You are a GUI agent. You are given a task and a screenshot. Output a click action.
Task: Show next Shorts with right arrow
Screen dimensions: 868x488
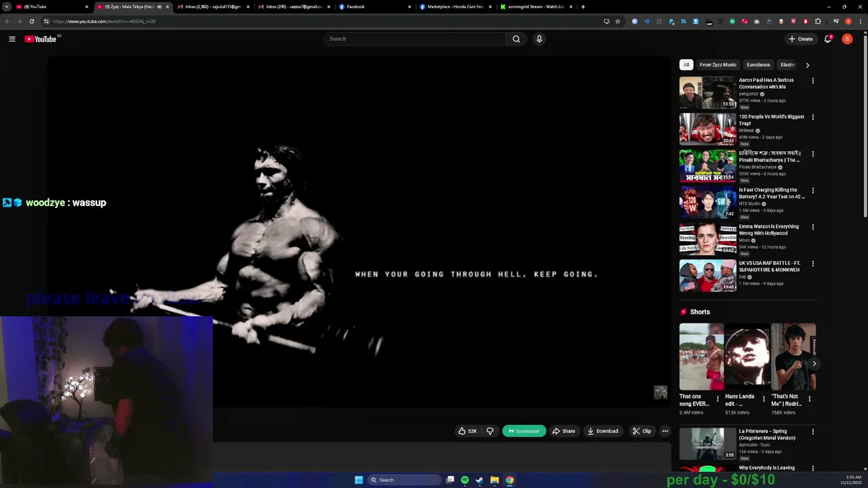pyautogui.click(x=814, y=364)
